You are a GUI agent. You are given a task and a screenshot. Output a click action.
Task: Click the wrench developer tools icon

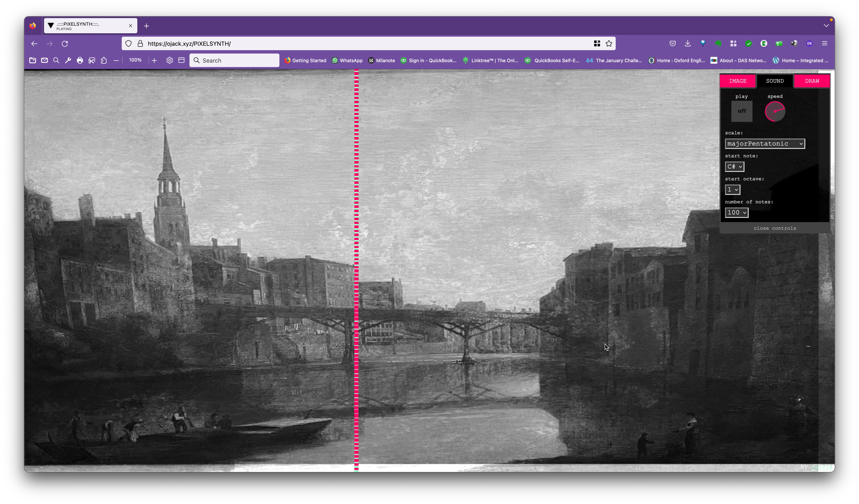pos(68,60)
